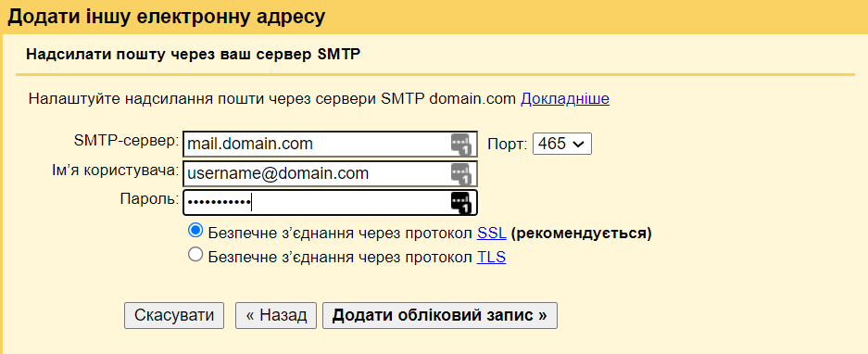Click the heading Додати іншу електронну адресу
868x354 pixels.
(166, 17)
